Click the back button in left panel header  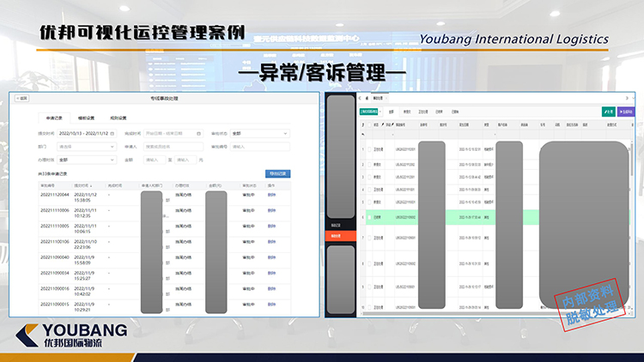21,98
